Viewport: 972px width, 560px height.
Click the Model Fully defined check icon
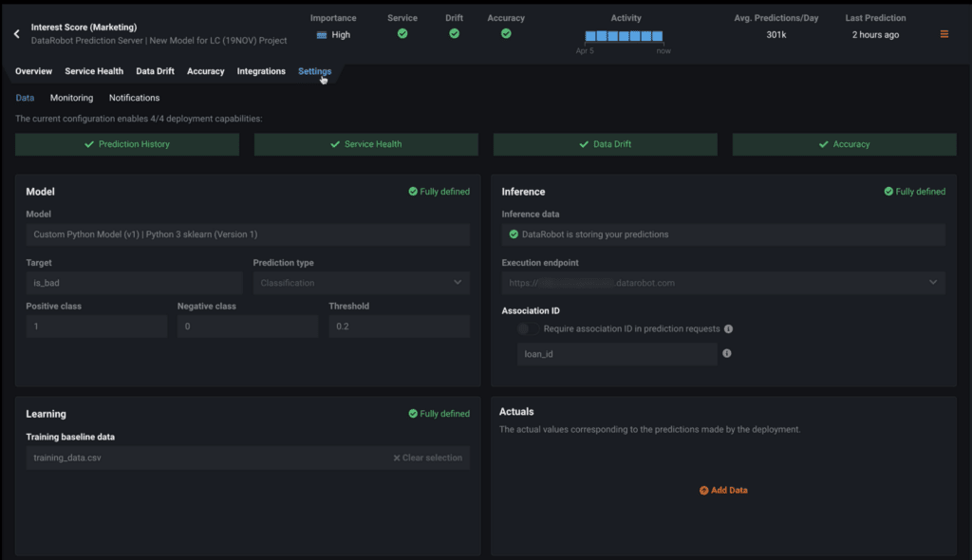coord(413,192)
